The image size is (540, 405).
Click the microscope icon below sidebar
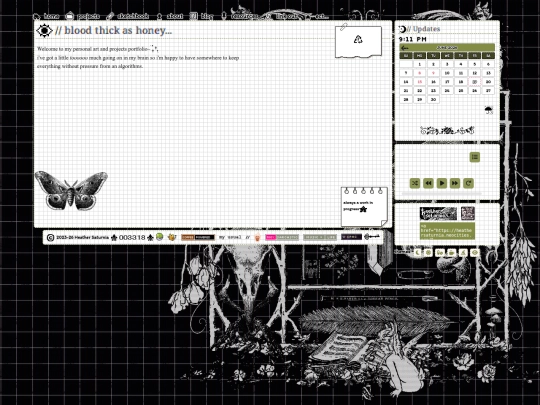pos(463,253)
